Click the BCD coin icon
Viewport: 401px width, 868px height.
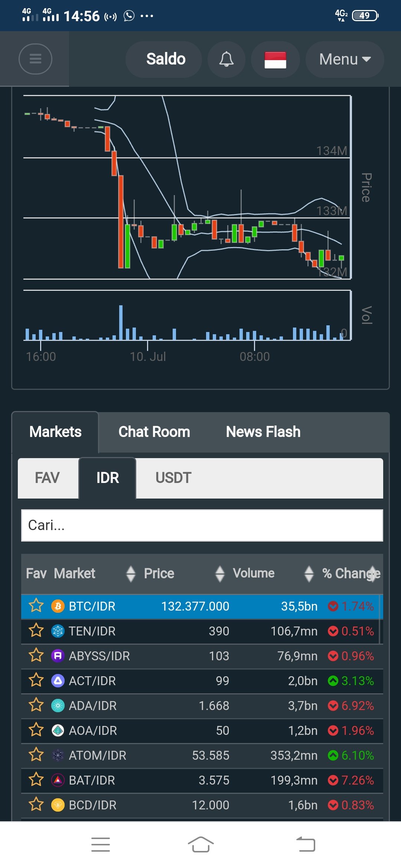tap(58, 805)
